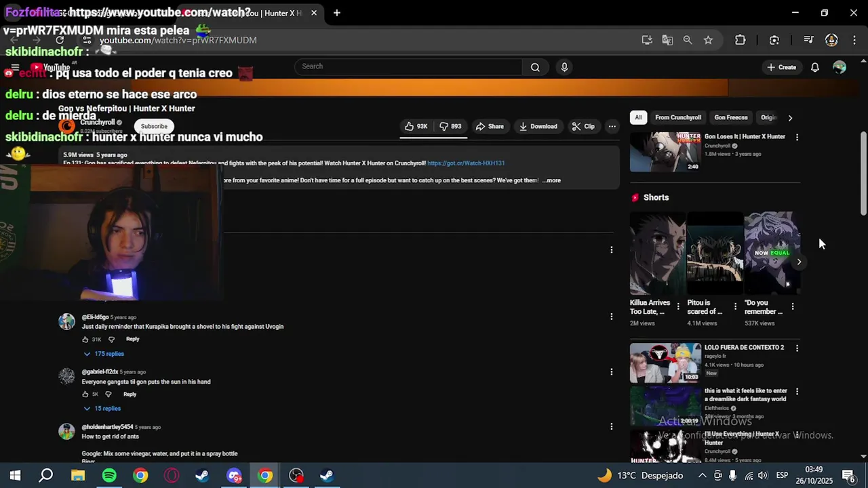
Task: Click the Clip button
Action: [583, 126]
